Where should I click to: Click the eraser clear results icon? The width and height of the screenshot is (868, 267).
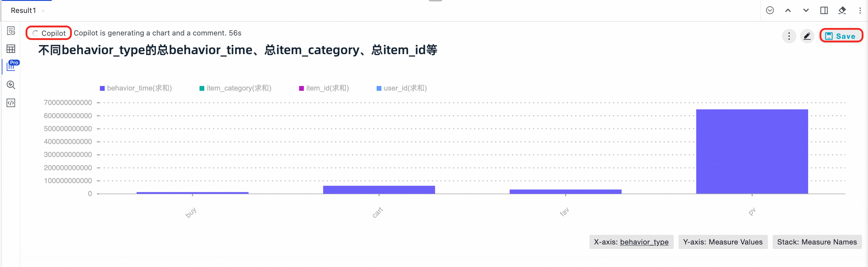tap(842, 11)
